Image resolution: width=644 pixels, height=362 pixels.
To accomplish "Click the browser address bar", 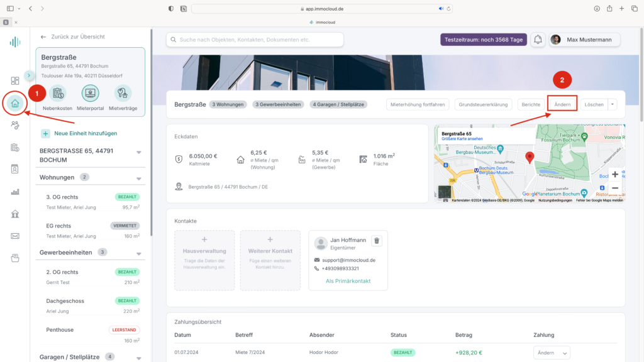I will pos(322,9).
